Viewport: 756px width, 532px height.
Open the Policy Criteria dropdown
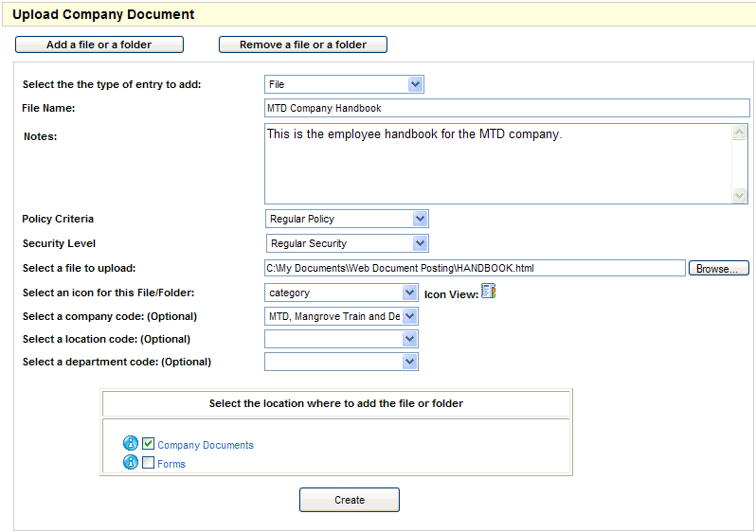pyautogui.click(x=347, y=219)
